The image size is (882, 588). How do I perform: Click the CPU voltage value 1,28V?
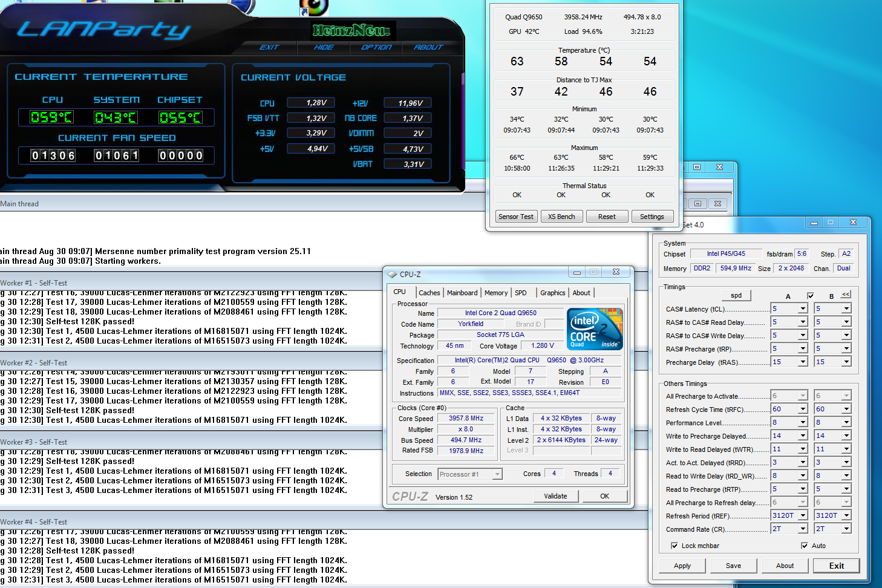[x=311, y=103]
